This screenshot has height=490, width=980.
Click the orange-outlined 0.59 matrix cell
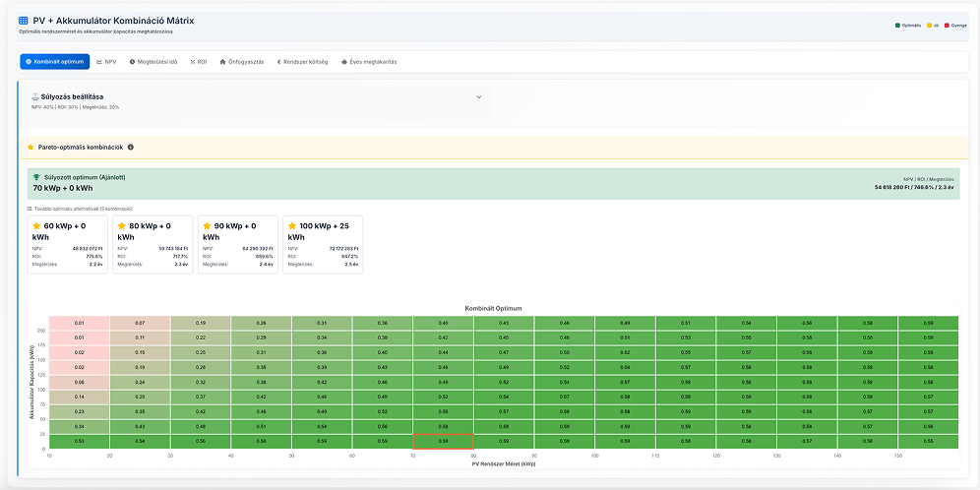tap(443, 441)
